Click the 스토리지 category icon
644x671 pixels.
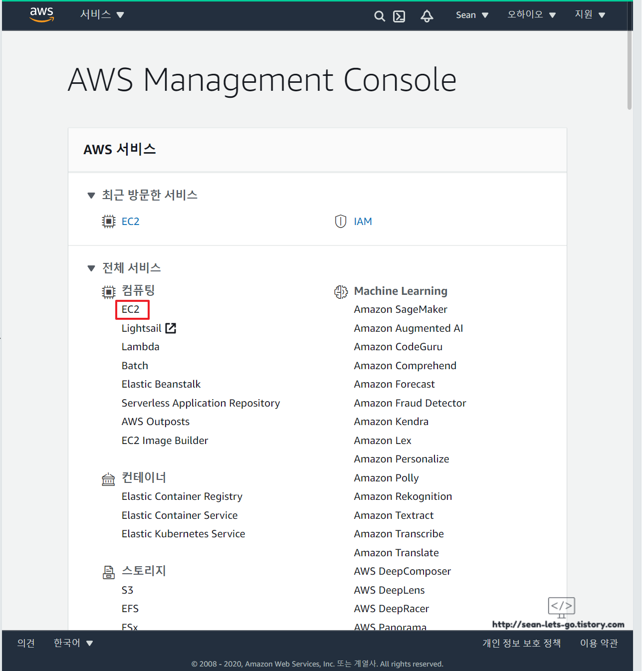(x=108, y=572)
